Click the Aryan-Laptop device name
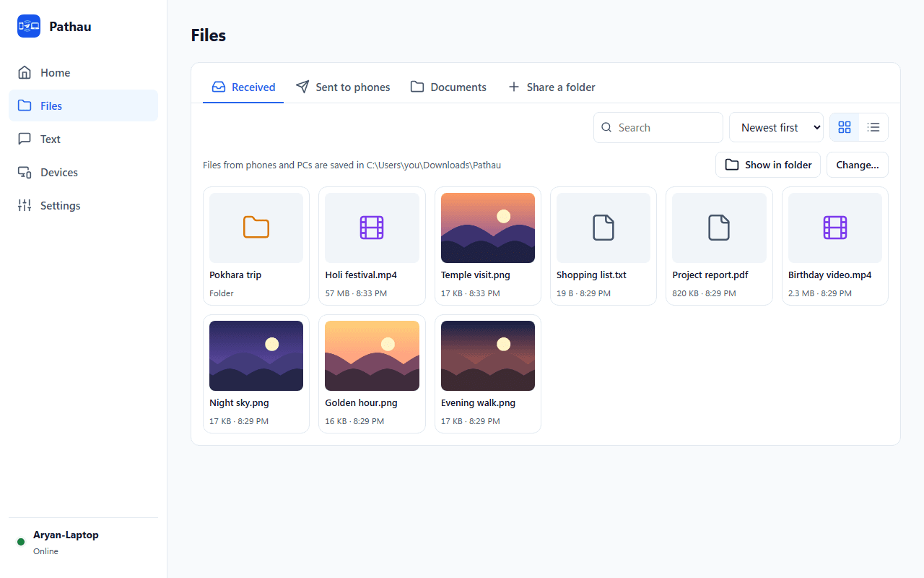 pos(66,535)
